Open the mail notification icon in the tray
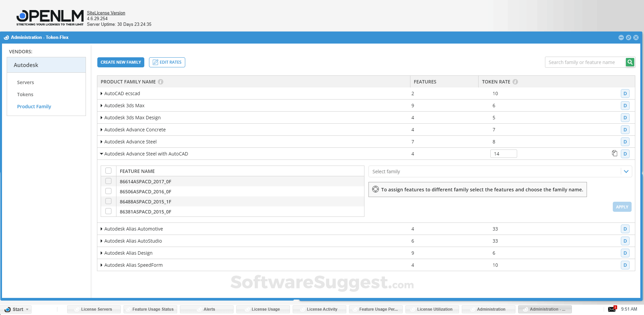644x315 pixels. (612, 309)
